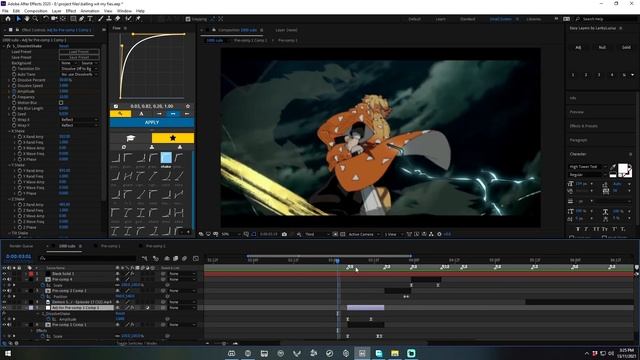Image resolution: width=640 pixels, height=360 pixels.
Task: Hide the Black Solid 1 layer
Action: 4,274
